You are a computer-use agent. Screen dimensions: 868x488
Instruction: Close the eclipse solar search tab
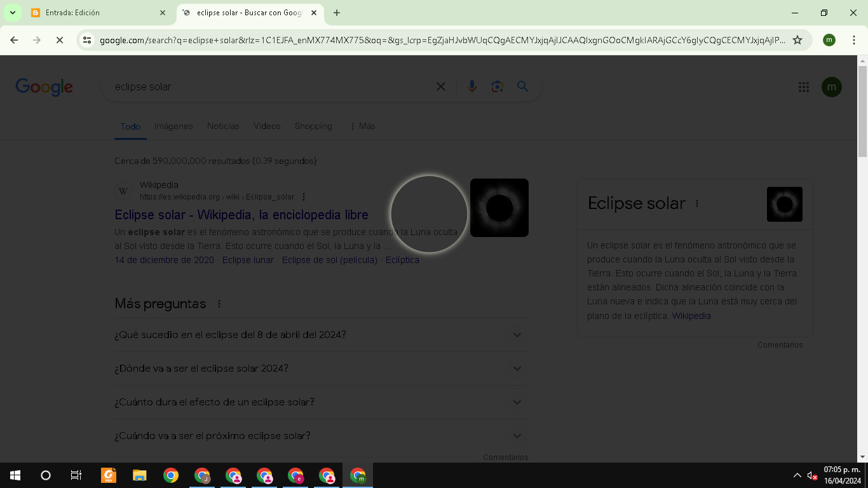coord(313,13)
